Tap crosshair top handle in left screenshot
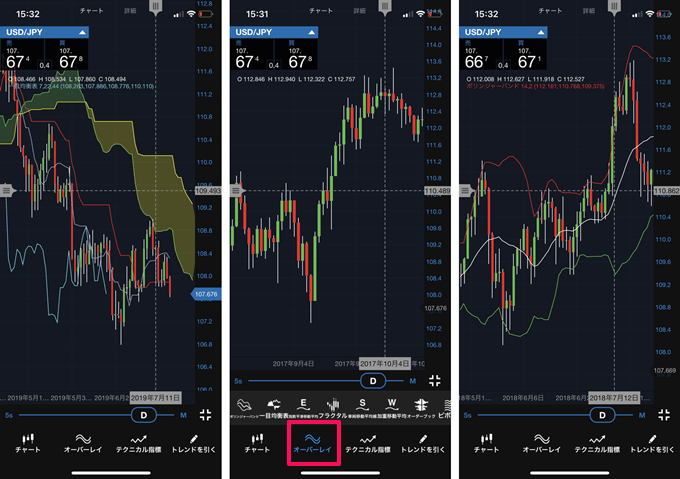This screenshot has width=680, height=479. pyautogui.click(x=156, y=7)
